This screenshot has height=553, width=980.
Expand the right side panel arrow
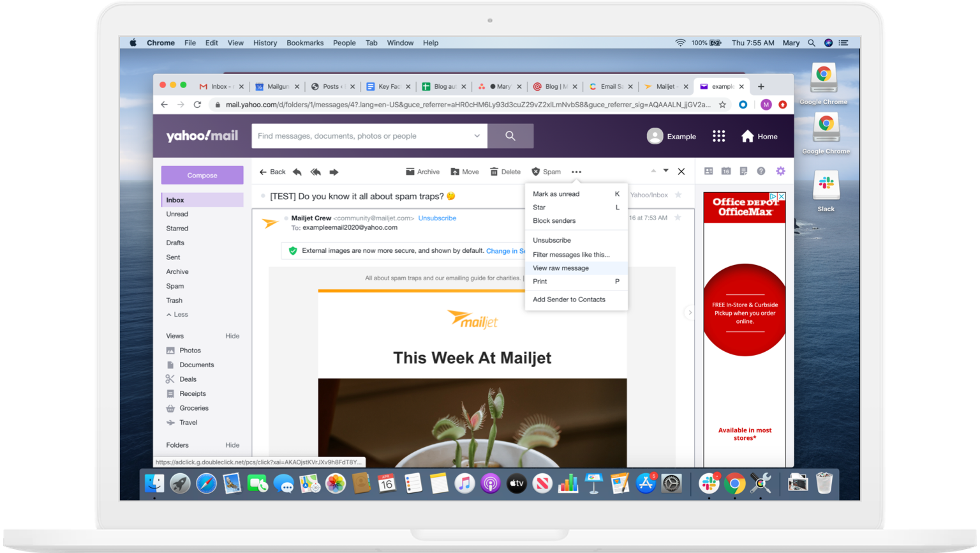(x=690, y=312)
